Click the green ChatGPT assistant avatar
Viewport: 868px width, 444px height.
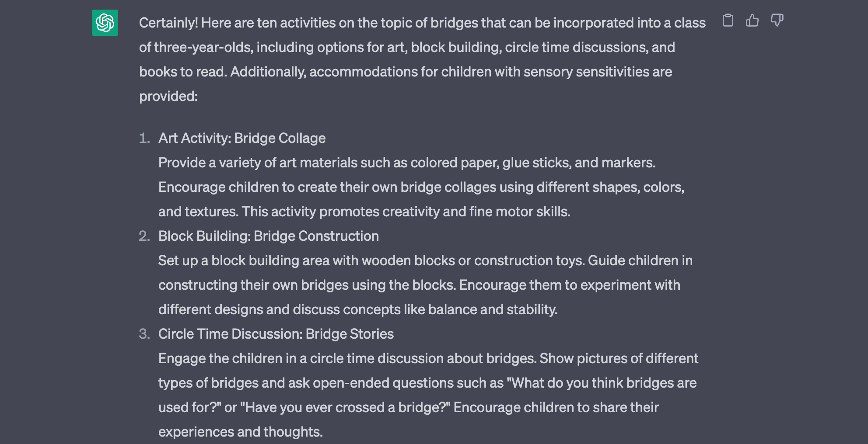(x=105, y=22)
